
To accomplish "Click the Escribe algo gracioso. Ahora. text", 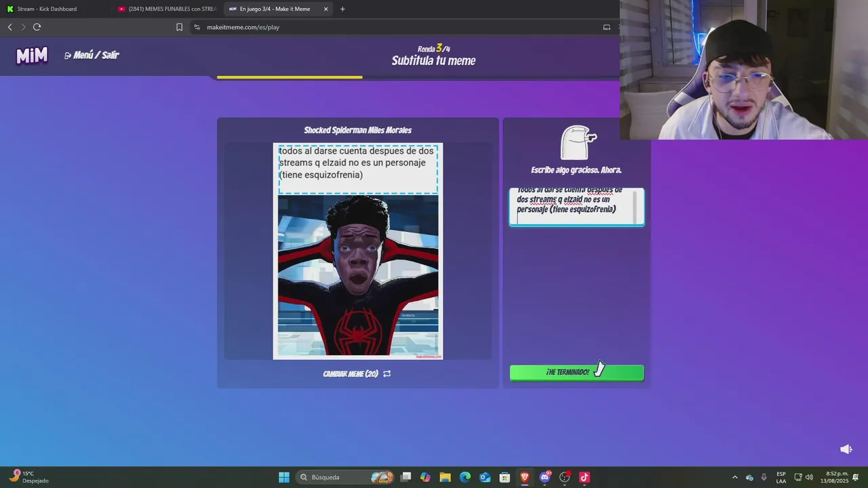I will (576, 170).
